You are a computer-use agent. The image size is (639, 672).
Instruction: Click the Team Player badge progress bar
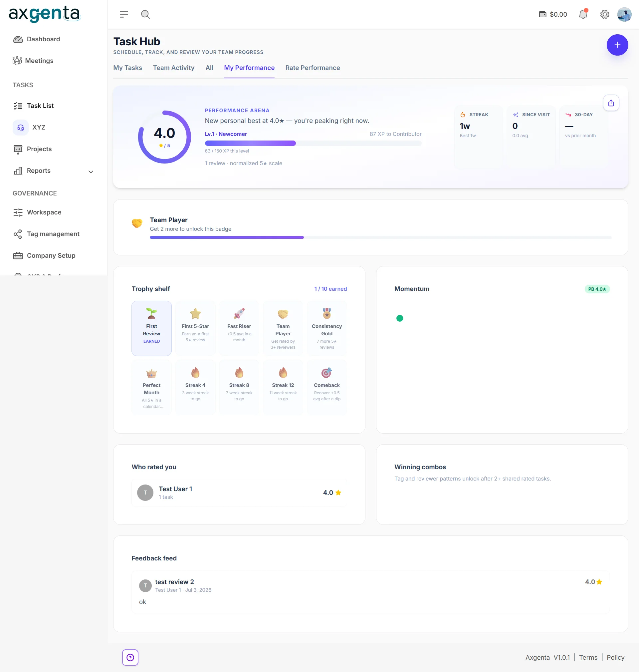coord(380,237)
